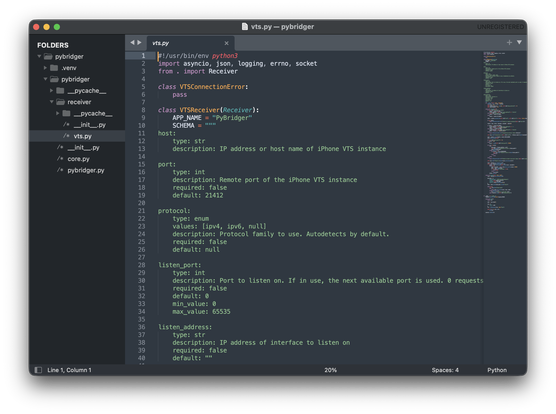The height and width of the screenshot is (414, 556).
Task: Click the UNREGISTERED label in title bar
Action: point(500,27)
